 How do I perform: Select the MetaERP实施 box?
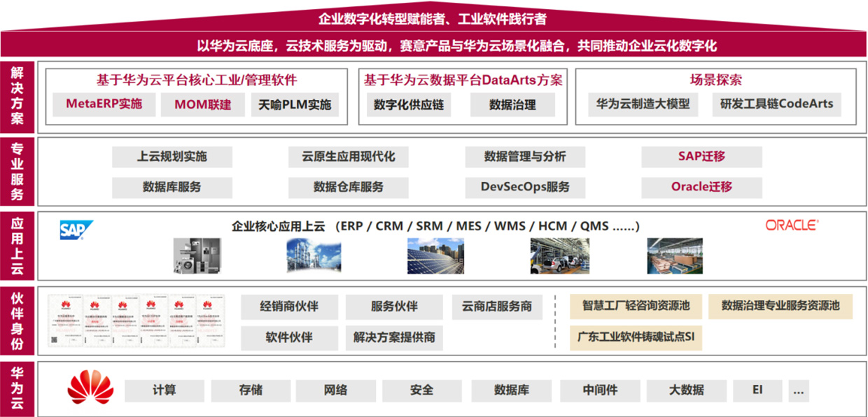pyautogui.click(x=104, y=104)
